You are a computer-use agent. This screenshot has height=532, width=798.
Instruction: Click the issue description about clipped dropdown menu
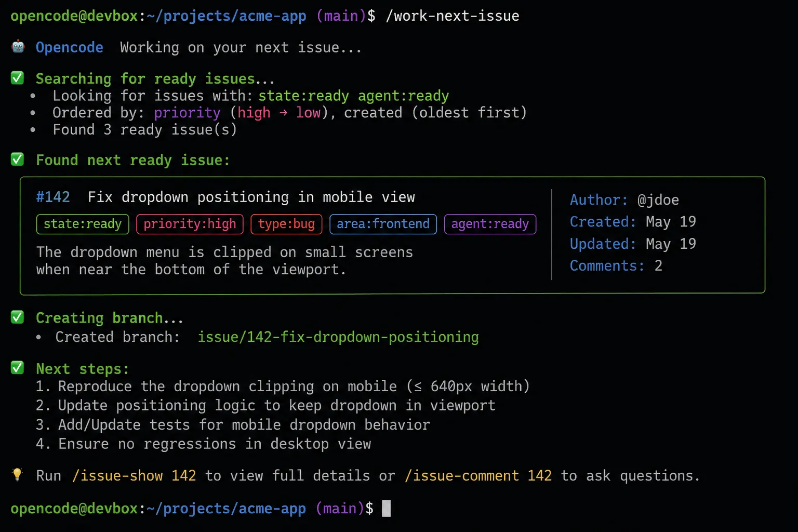pos(224,261)
